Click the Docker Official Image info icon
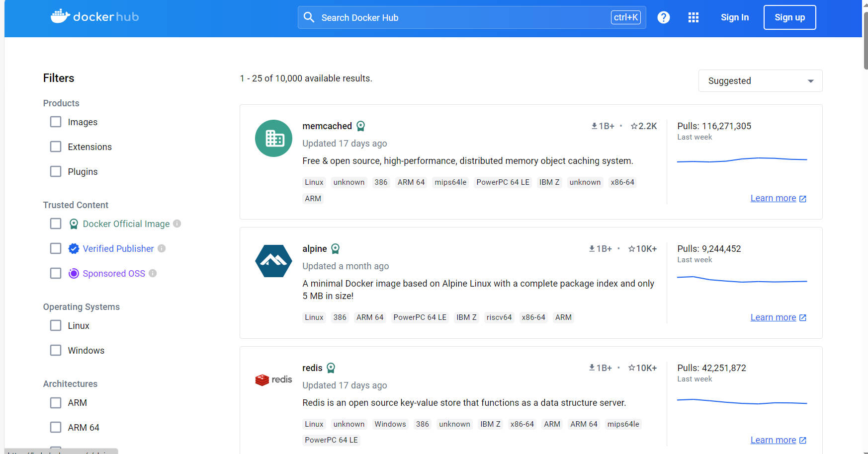 pyautogui.click(x=177, y=224)
